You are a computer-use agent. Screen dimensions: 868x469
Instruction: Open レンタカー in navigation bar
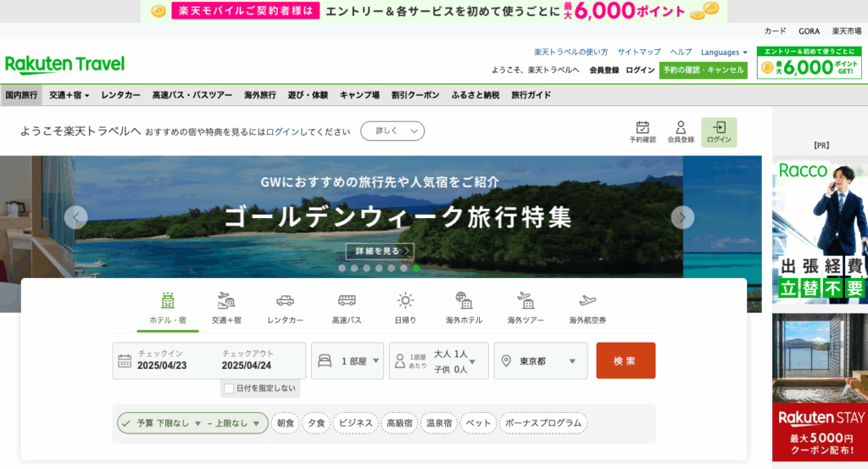click(120, 95)
